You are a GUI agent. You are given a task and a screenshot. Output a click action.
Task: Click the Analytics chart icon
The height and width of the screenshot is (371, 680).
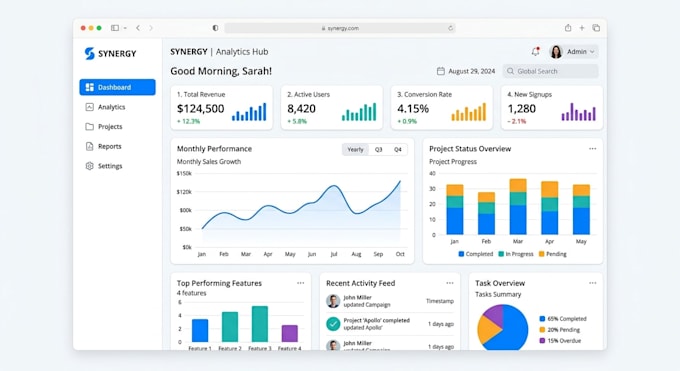(89, 107)
